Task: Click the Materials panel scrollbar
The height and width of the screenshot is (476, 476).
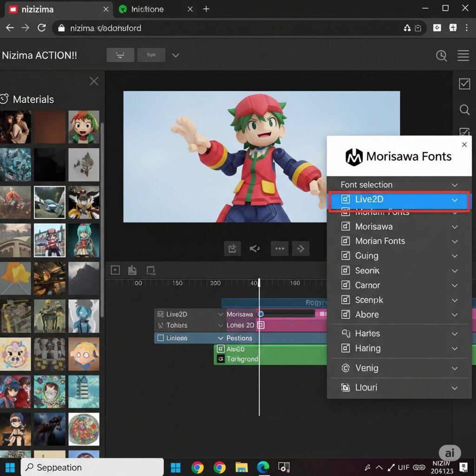Action: [102, 220]
